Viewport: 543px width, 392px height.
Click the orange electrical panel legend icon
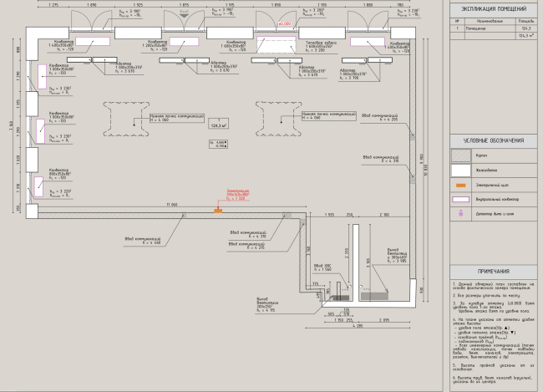(460, 186)
